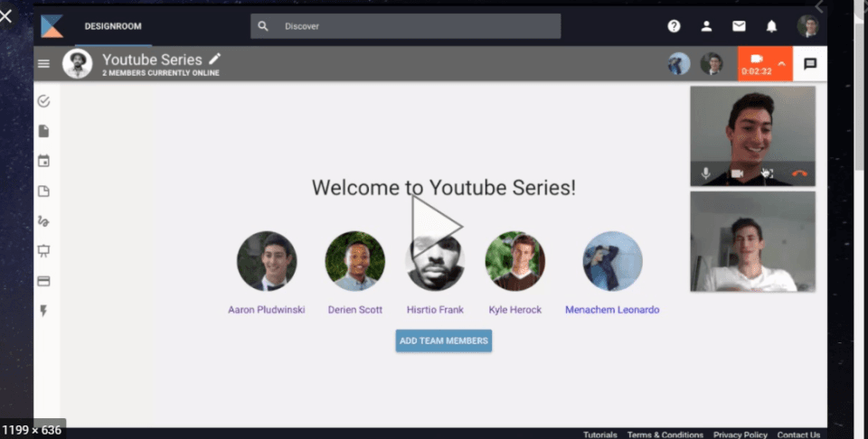Click the lightning bolt icon in sidebar

point(43,311)
